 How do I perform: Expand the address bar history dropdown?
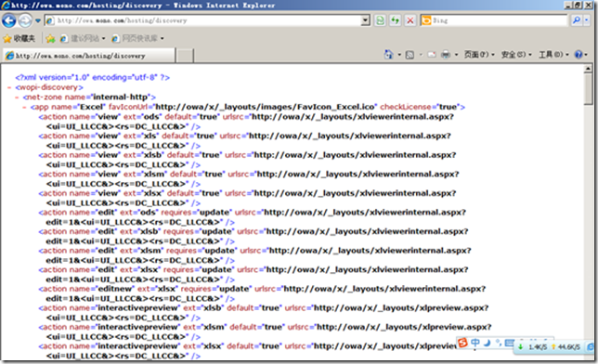(x=365, y=20)
